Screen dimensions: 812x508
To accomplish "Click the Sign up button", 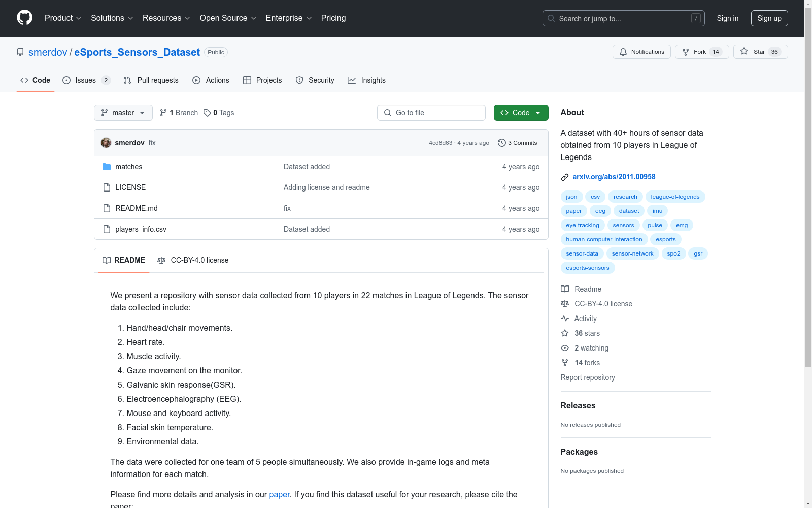I will [x=769, y=18].
